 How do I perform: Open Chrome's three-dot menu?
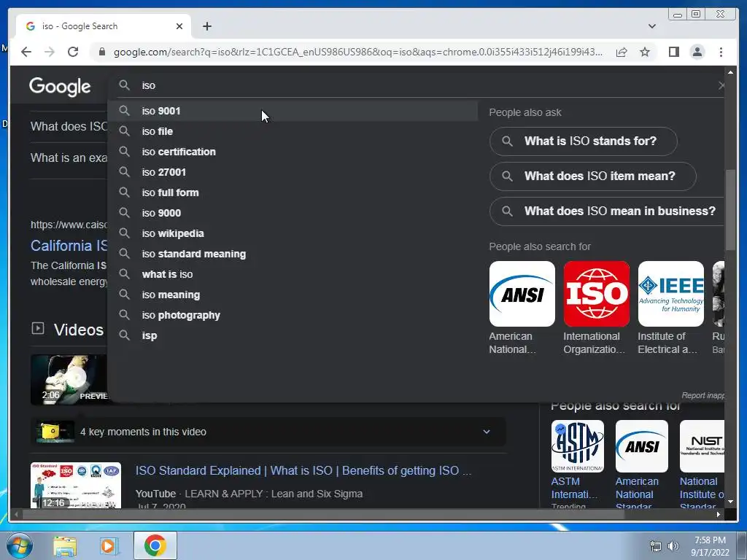(721, 52)
